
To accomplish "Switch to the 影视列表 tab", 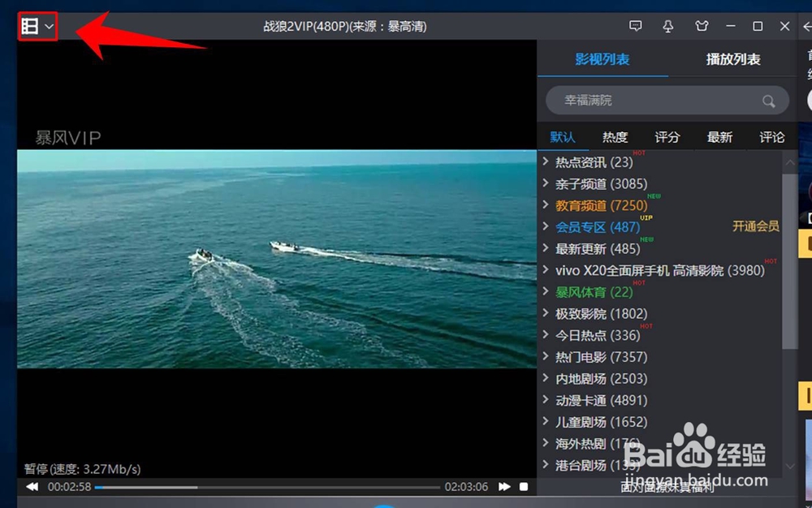I will (603, 59).
